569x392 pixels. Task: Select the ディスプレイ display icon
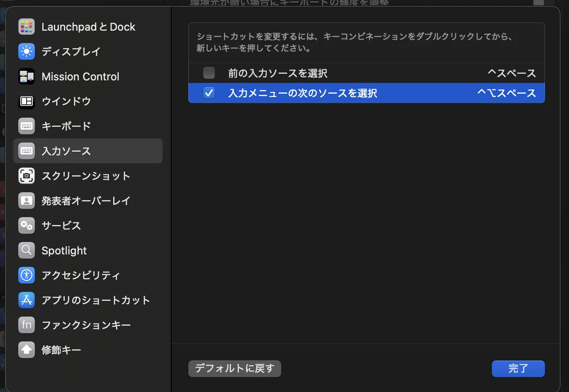tap(26, 51)
